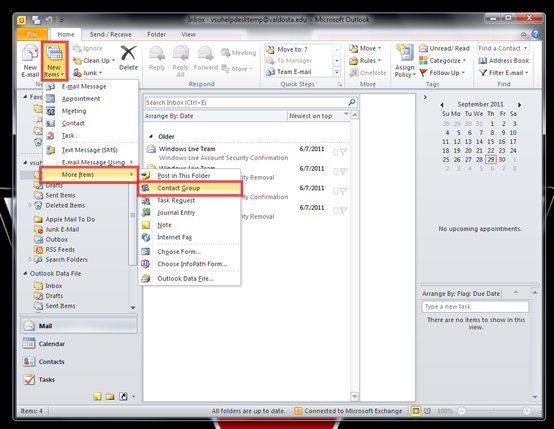554x429 pixels.
Task: Click the search magnifier in Search Inbox
Action: (x=352, y=102)
